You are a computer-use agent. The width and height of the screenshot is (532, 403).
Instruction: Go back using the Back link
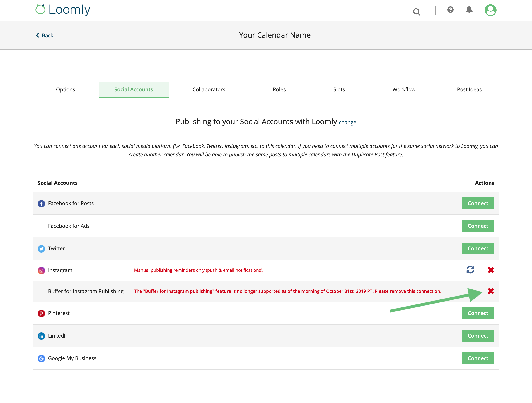point(45,35)
